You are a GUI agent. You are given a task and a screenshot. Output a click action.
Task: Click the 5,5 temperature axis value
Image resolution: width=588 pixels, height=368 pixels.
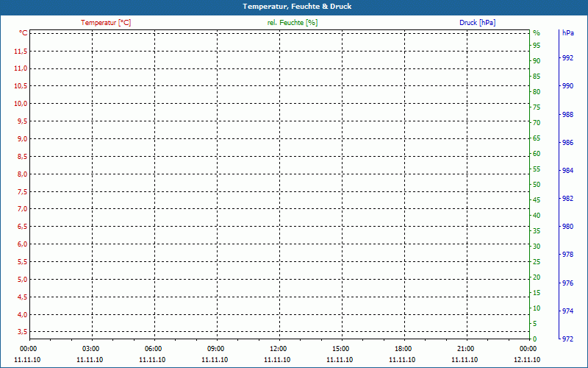23,262
